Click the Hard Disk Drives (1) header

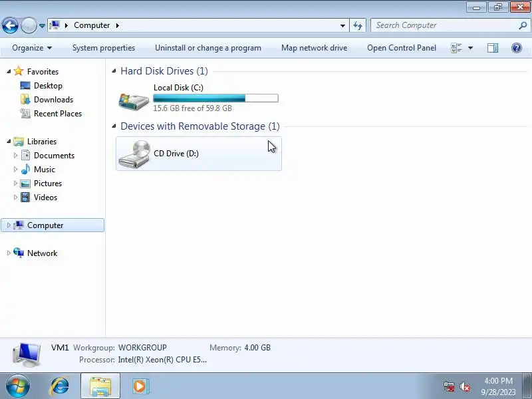click(x=164, y=71)
